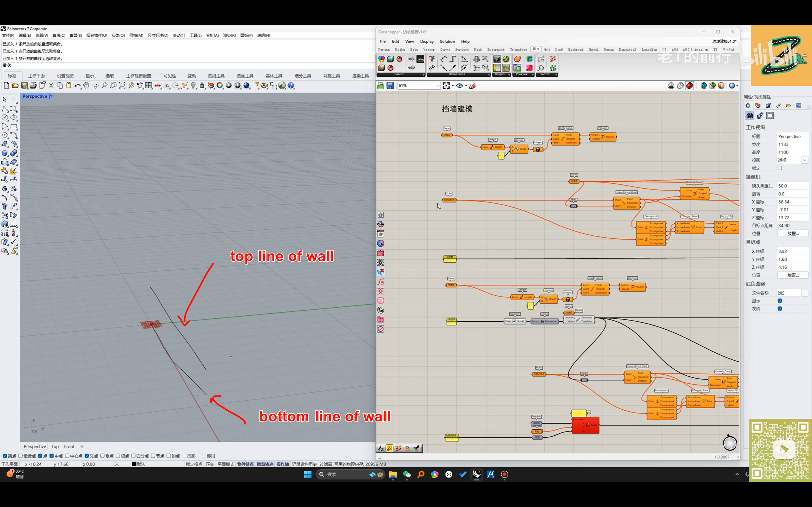
Task: Enable shaded preview red cylinder icon
Action: click(x=689, y=86)
